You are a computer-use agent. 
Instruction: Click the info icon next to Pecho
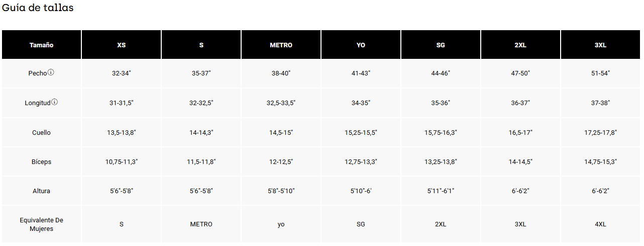pyautogui.click(x=51, y=72)
